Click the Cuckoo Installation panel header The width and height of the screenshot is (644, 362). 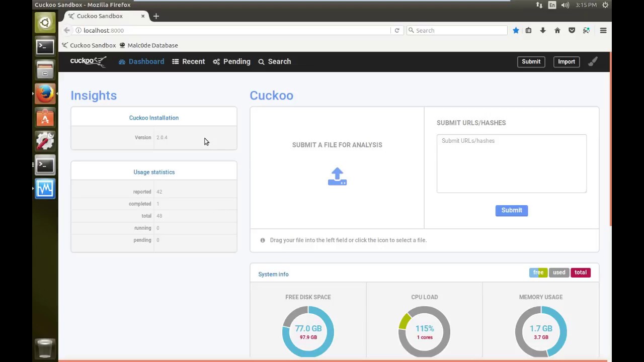click(x=154, y=118)
